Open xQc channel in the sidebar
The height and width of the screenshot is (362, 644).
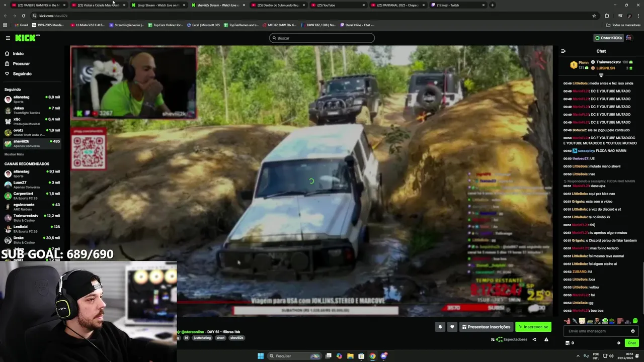click(32, 121)
